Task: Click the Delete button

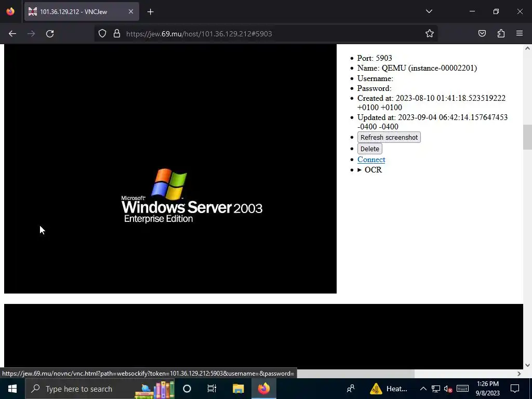Action: (369, 149)
